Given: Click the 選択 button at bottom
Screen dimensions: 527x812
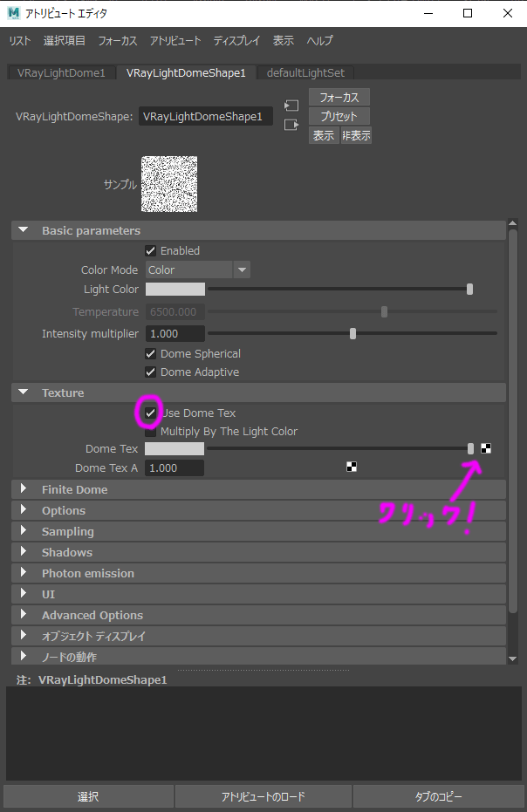Looking at the screenshot, I should click(88, 796).
